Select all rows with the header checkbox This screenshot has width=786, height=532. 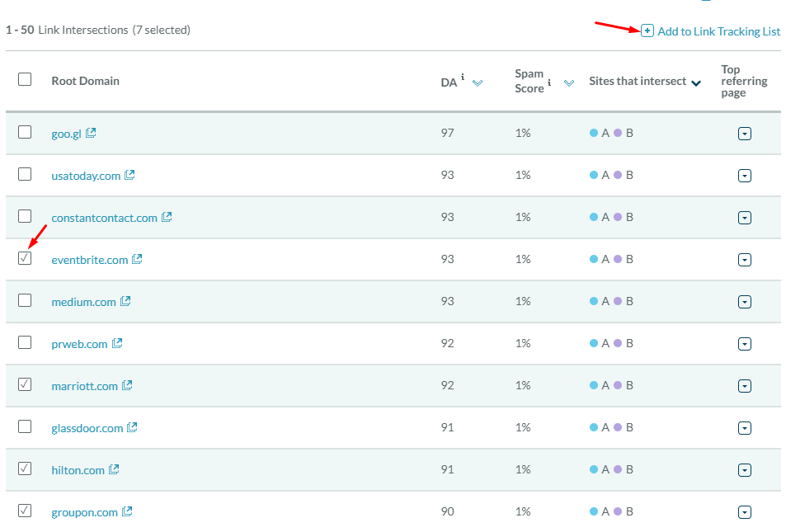[24, 78]
